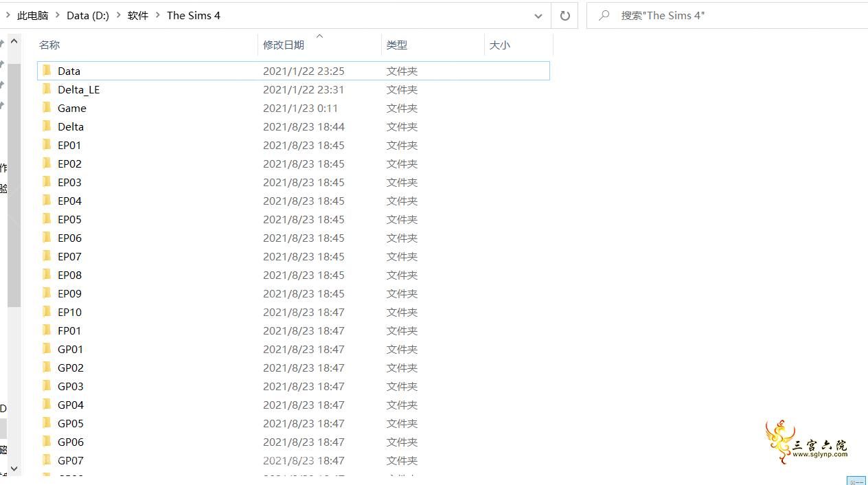Image resolution: width=868 pixels, height=485 pixels.
Task: Click the date 2021/1/22 23:31
Action: click(x=304, y=89)
